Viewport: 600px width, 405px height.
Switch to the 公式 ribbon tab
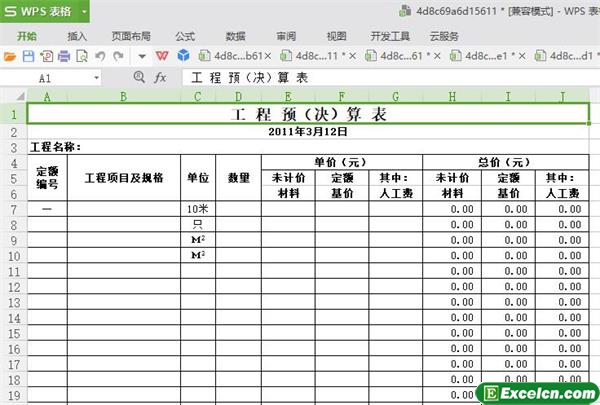click(x=185, y=36)
